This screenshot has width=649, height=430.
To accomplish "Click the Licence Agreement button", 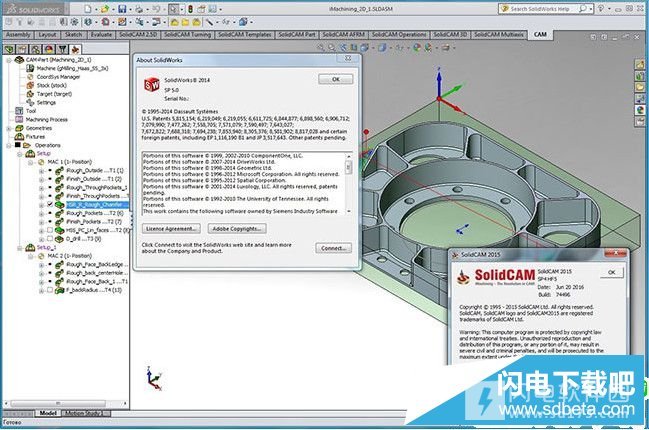I will [171, 228].
